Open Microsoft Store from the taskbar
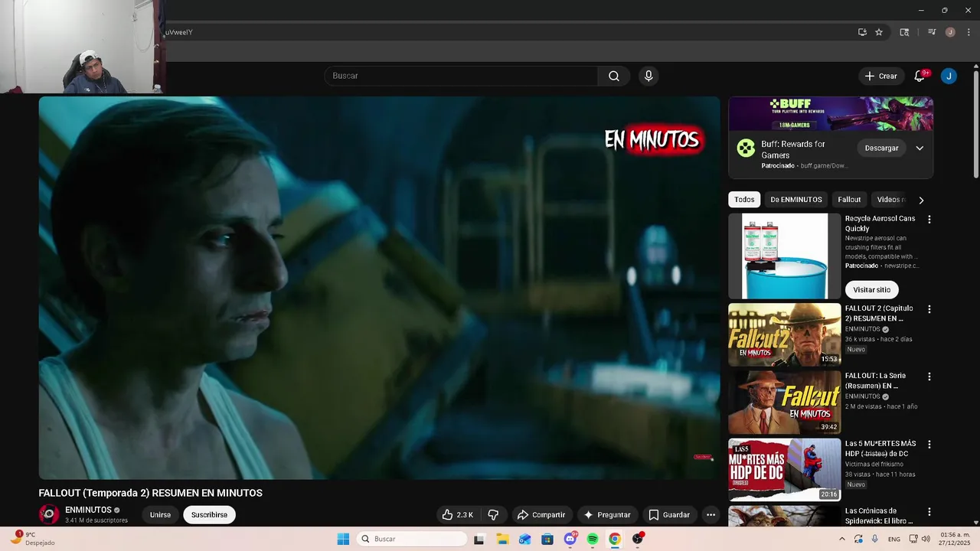The height and width of the screenshot is (551, 980). tap(547, 540)
